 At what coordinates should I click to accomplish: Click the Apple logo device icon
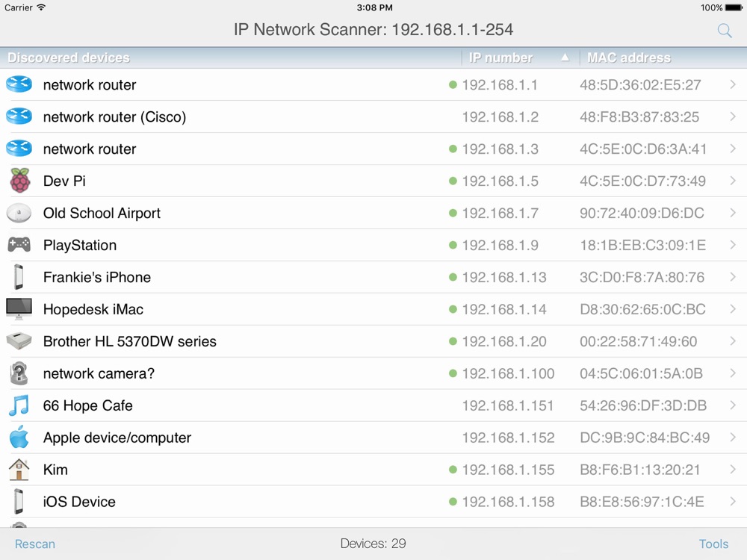click(x=19, y=437)
